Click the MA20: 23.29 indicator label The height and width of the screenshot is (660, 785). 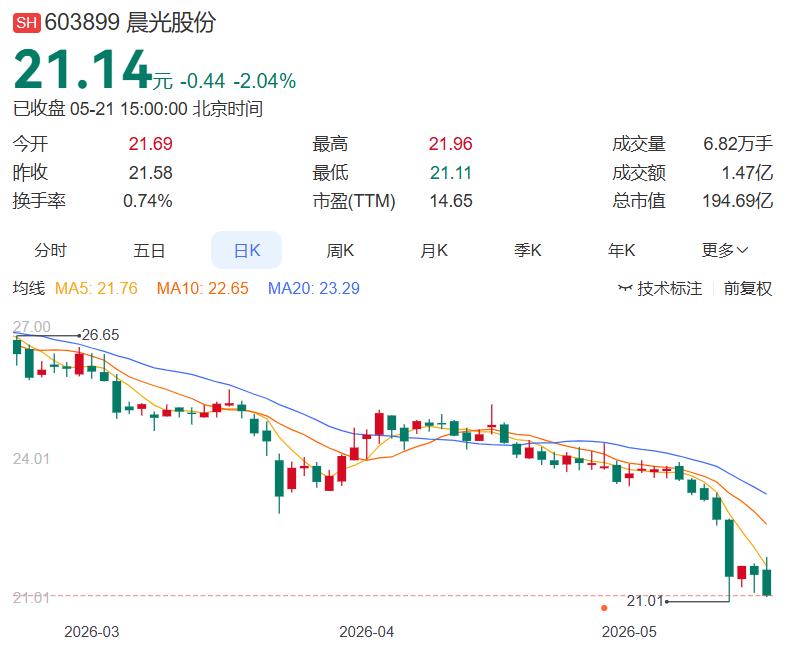[x=314, y=288]
